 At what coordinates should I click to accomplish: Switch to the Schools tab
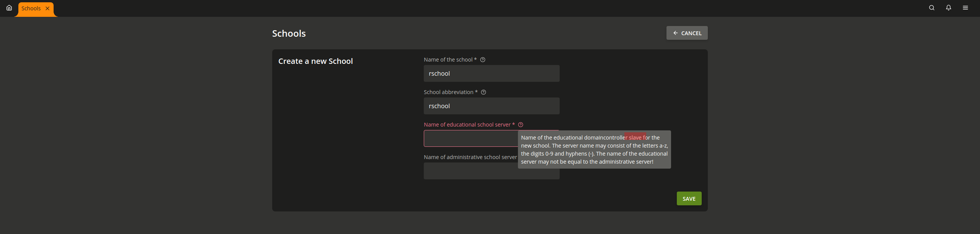31,8
